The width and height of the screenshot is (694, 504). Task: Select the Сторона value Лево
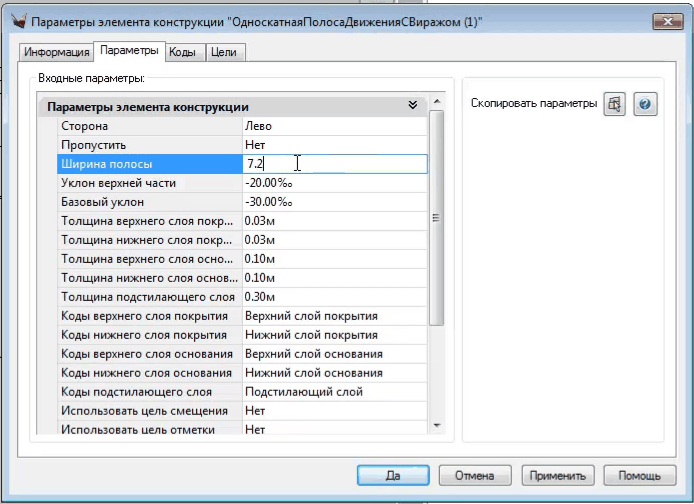334,126
